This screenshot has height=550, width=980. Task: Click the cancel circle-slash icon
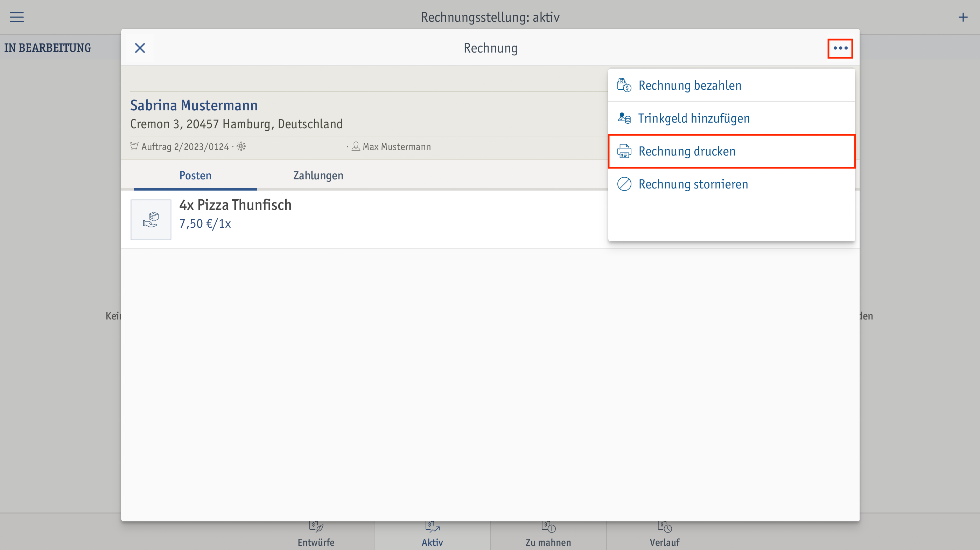pyautogui.click(x=624, y=184)
